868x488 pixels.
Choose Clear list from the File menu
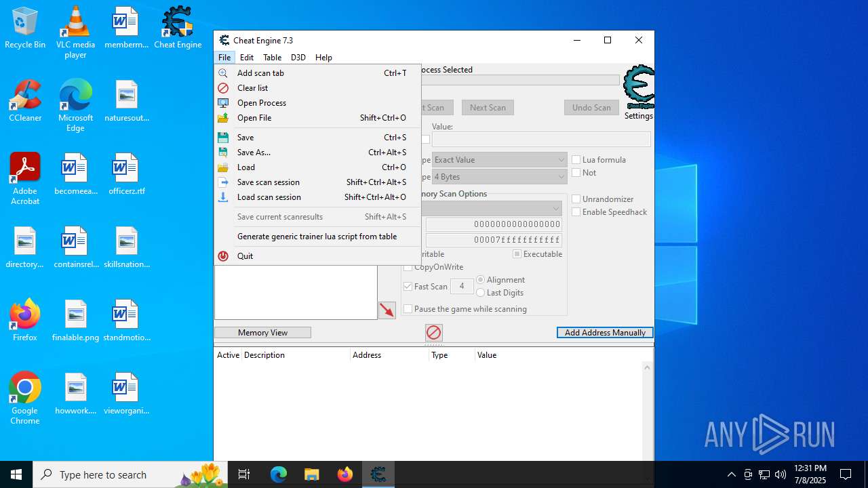[317, 87]
